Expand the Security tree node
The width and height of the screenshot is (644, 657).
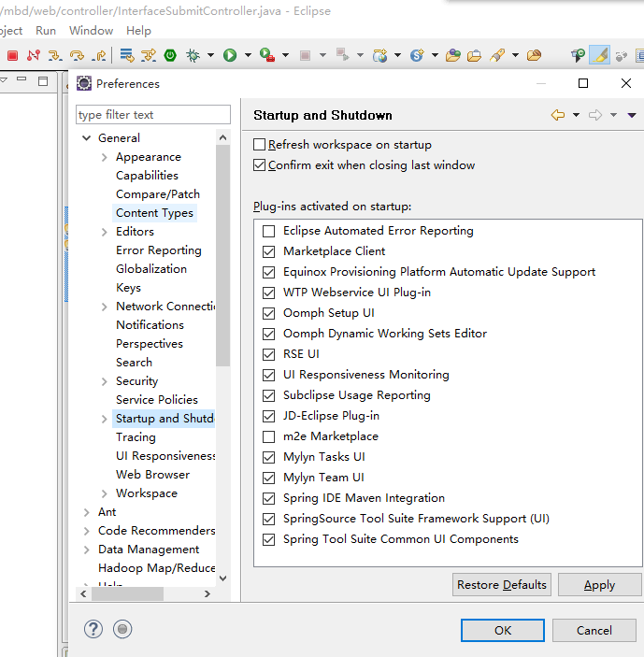(105, 381)
